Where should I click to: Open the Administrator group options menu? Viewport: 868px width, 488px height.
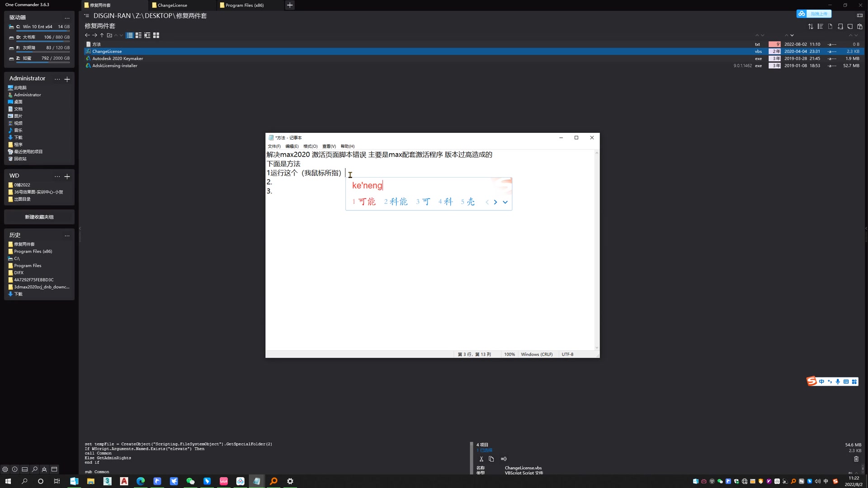coord(57,79)
